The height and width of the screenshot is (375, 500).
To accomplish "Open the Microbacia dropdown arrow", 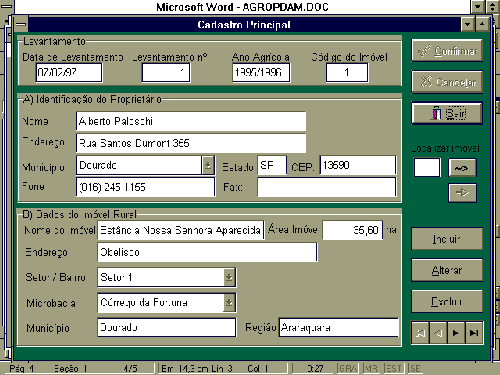I will pyautogui.click(x=229, y=302).
